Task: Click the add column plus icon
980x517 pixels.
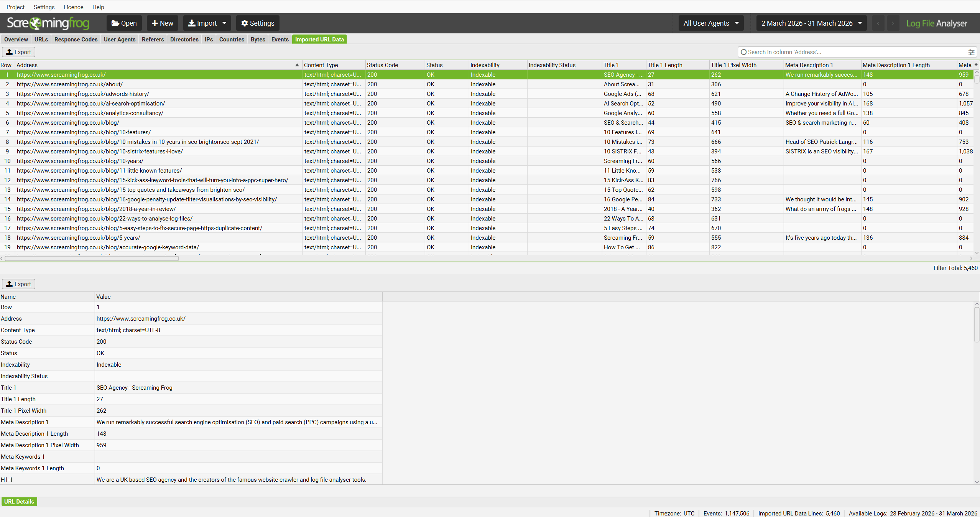Action: click(976, 64)
